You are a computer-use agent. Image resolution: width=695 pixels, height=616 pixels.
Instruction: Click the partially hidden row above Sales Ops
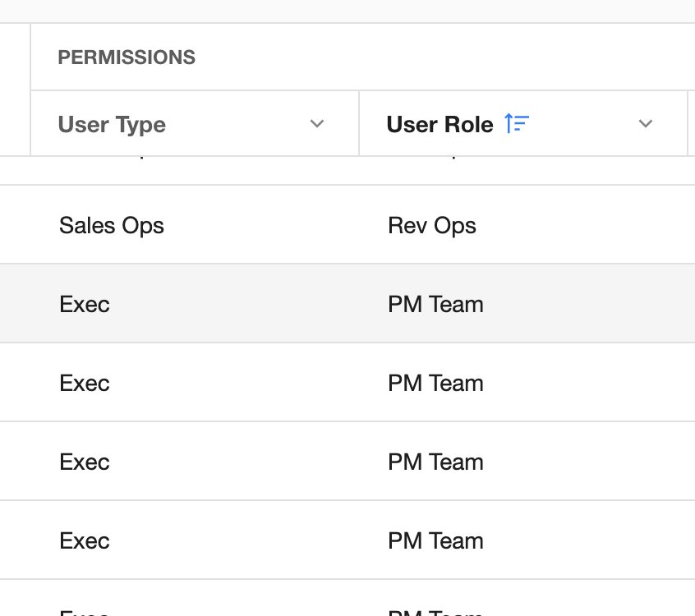pos(347,170)
